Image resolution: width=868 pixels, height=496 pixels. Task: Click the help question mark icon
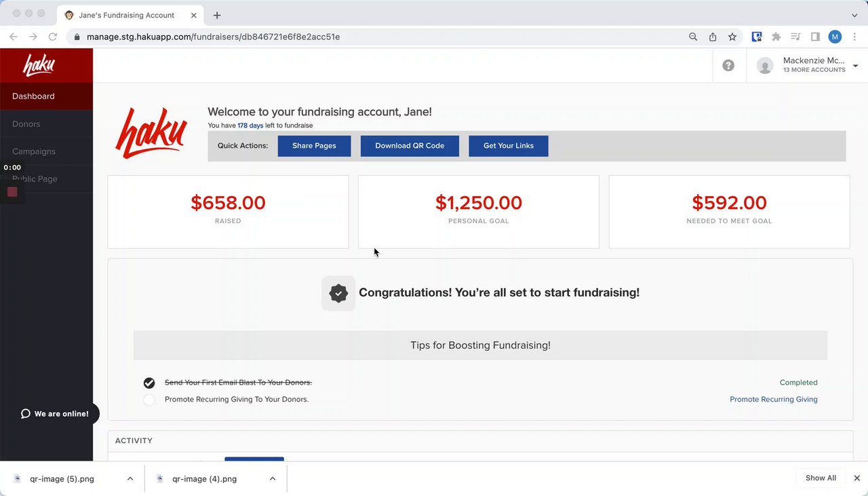pyautogui.click(x=728, y=65)
